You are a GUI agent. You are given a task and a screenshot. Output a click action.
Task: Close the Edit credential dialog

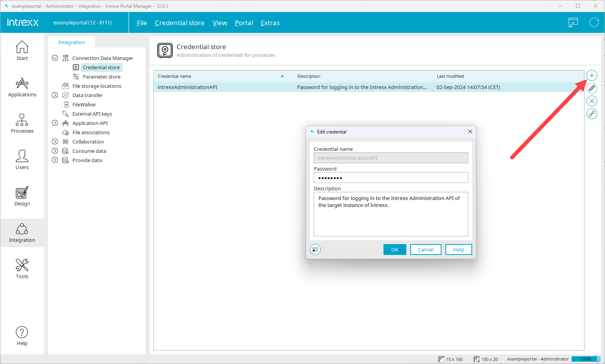tap(470, 132)
